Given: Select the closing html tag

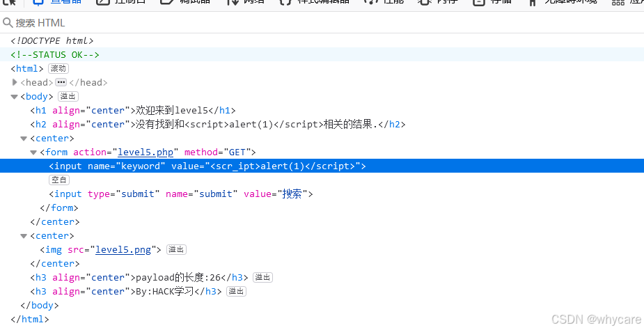Looking at the screenshot, I should 29,320.
